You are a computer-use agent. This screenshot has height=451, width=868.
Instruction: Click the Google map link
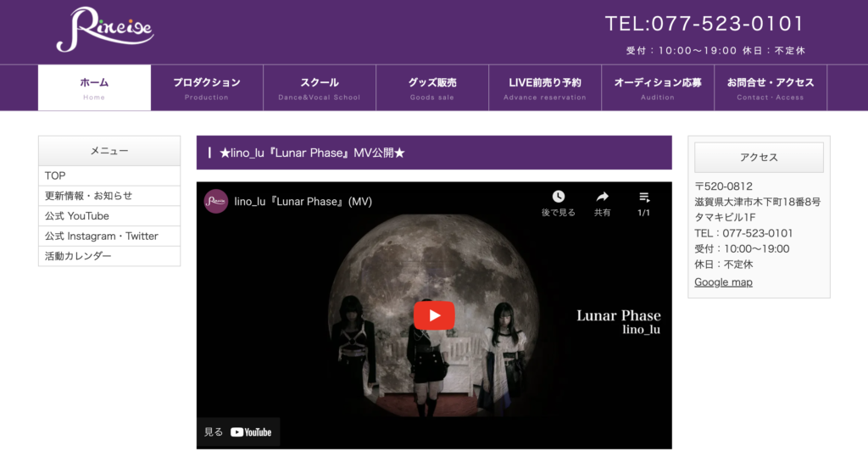coord(723,282)
